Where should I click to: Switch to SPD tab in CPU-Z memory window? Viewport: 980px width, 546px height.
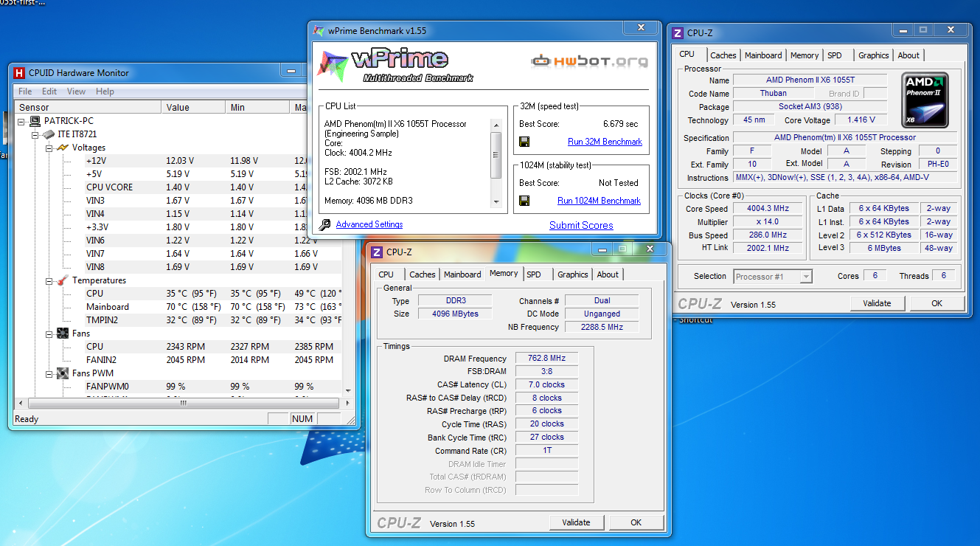534,274
